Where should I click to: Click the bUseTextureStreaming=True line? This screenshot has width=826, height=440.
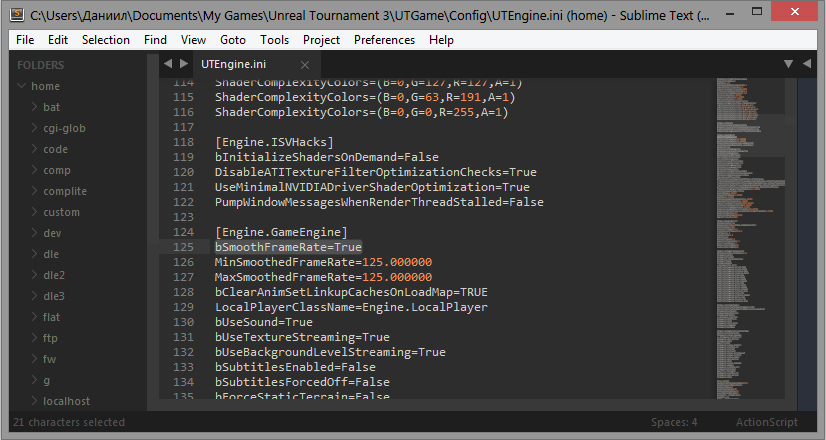click(x=302, y=337)
